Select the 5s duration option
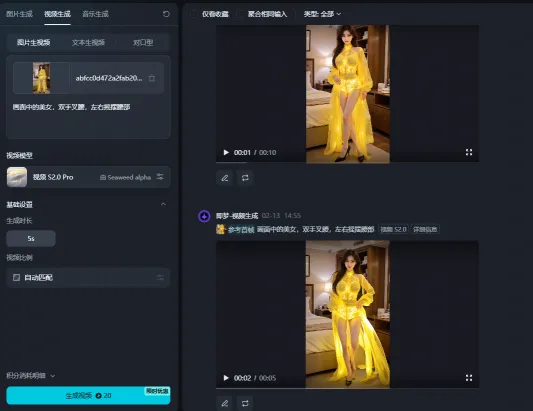The width and height of the screenshot is (533, 411). click(31, 238)
